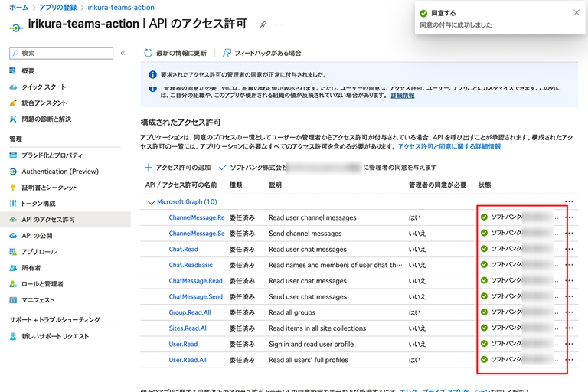The width and height of the screenshot is (588, 392).
Task: Click the blue info icon in success banner
Action: click(152, 75)
